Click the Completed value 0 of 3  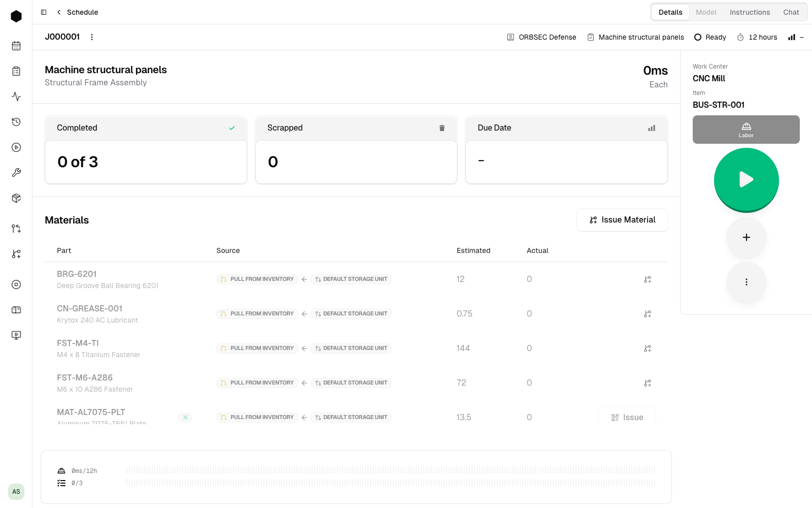pos(78,162)
